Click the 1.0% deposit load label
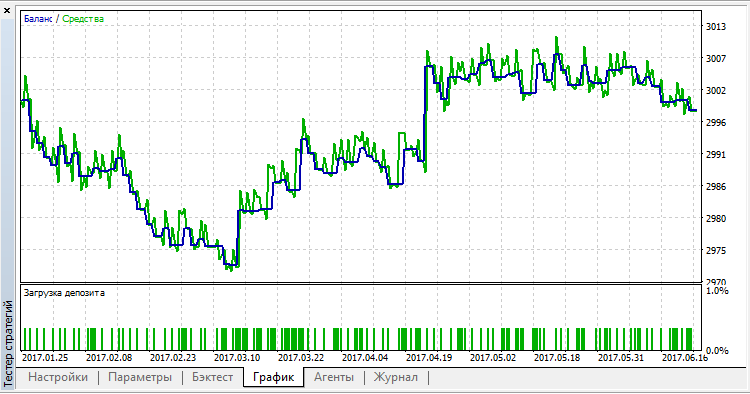 (717, 291)
